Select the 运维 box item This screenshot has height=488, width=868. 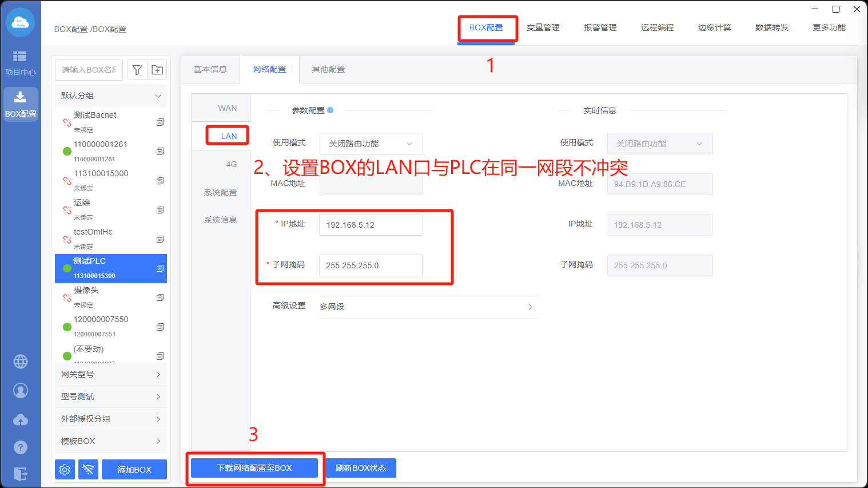click(x=111, y=210)
